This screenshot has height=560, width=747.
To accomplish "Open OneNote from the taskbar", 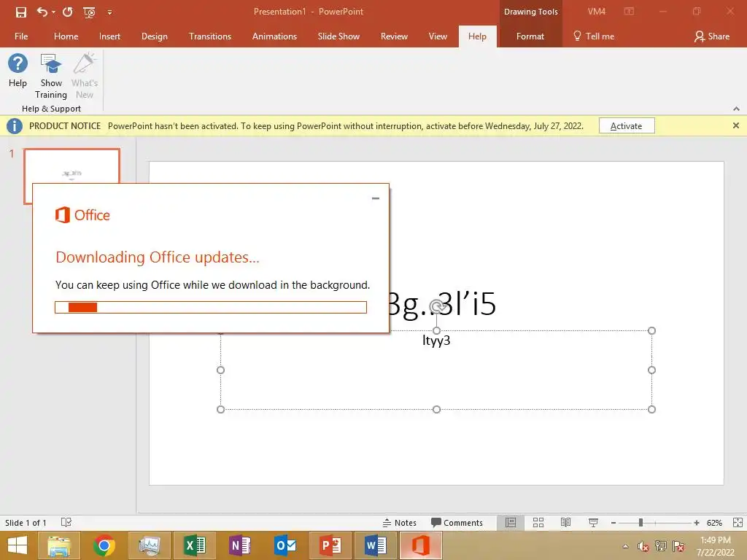I will (x=239, y=545).
